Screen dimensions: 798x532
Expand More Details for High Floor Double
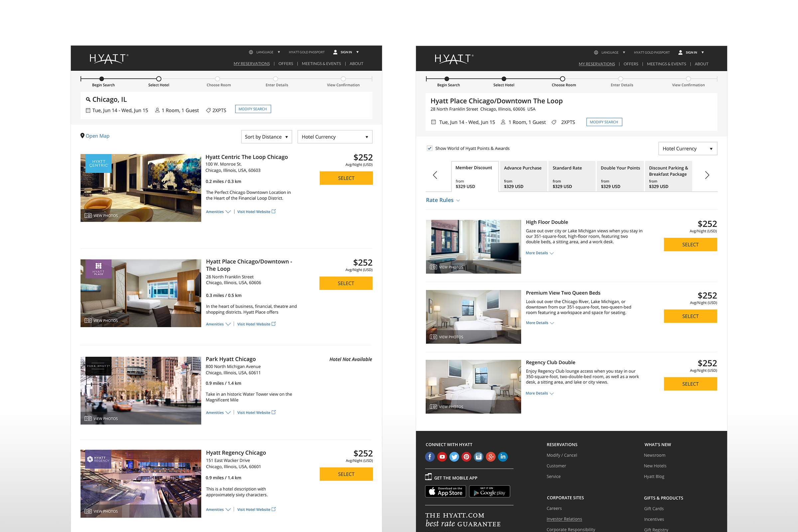point(539,253)
